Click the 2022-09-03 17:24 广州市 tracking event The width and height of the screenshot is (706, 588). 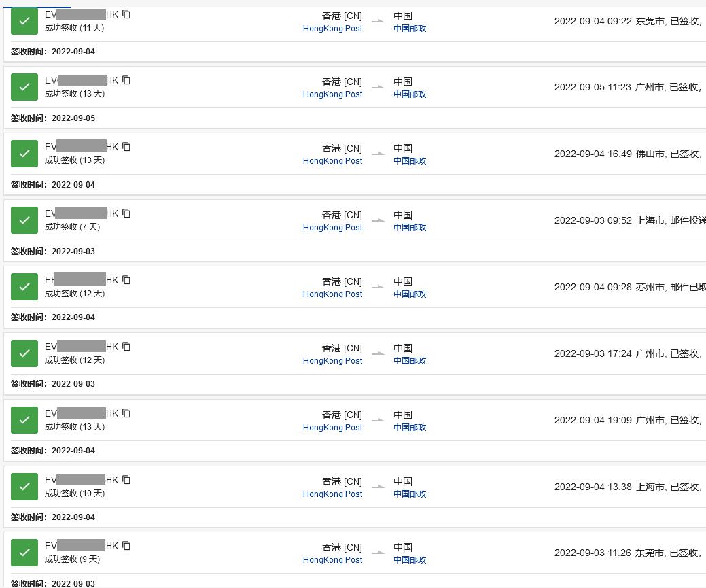(x=627, y=353)
